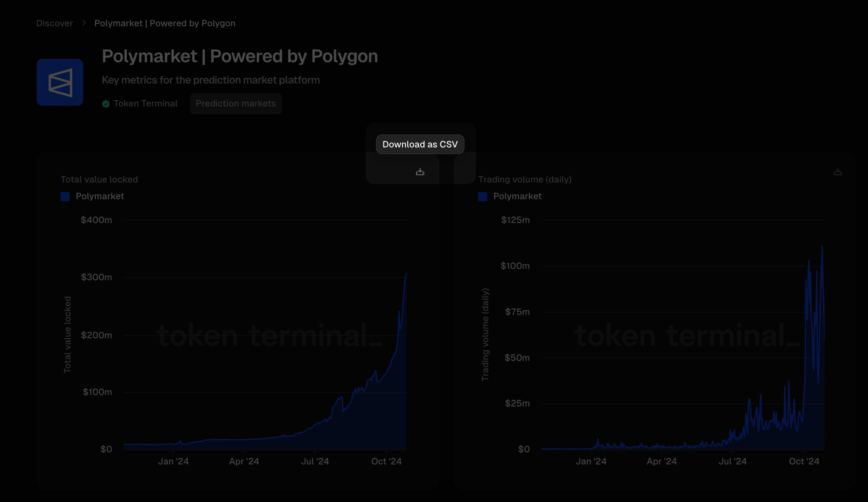Click the $125m axis label
Viewport: 868px width, 502px height.
[515, 220]
